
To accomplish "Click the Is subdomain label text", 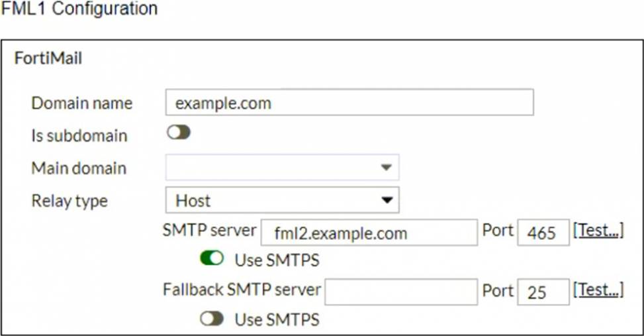I will 79,136.
